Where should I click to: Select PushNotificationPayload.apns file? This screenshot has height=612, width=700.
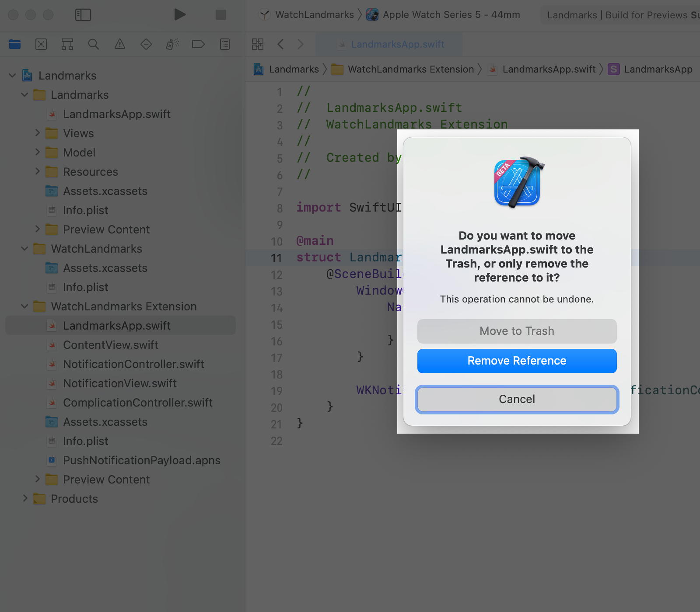click(x=141, y=460)
